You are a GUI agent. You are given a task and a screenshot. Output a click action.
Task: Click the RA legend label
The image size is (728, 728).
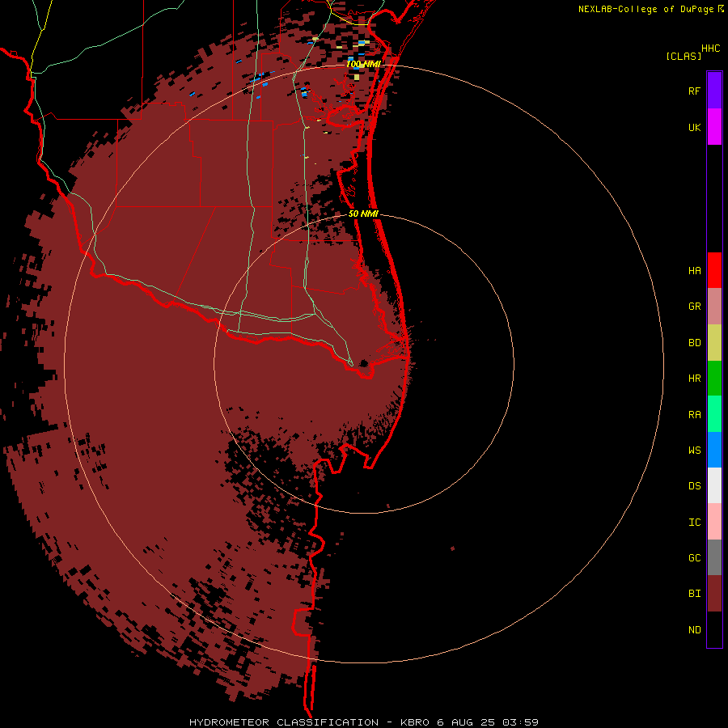coord(694,415)
